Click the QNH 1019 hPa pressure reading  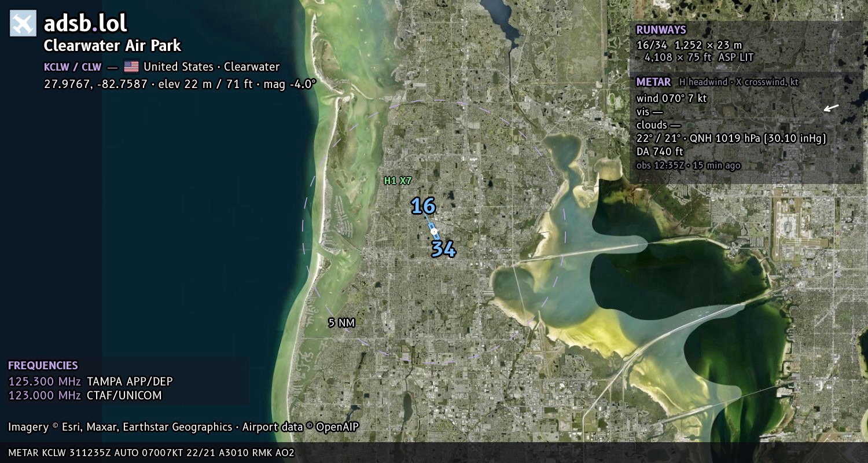click(x=758, y=138)
